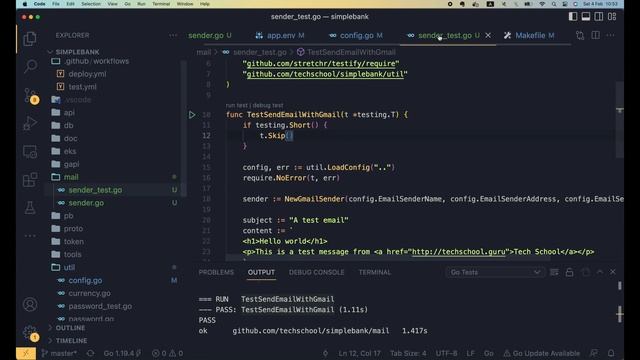Viewport: 640px width, 360px height.
Task: Collapse the util folder
Action: point(69,268)
